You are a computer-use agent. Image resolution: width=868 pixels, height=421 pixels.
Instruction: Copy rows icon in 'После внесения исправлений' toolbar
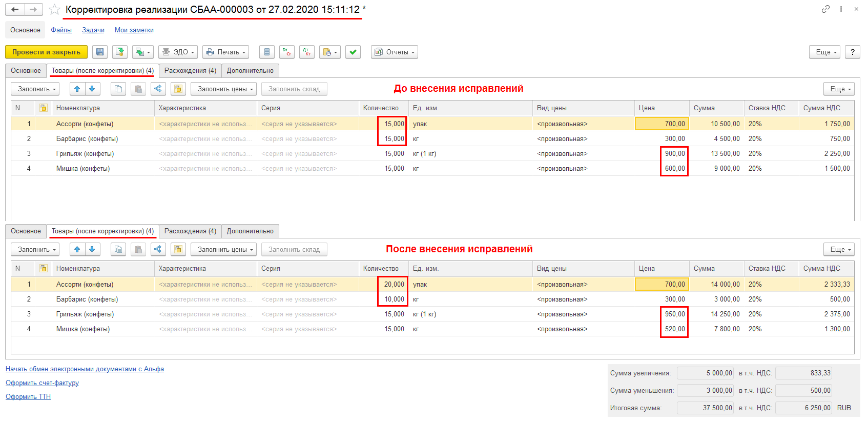118,249
